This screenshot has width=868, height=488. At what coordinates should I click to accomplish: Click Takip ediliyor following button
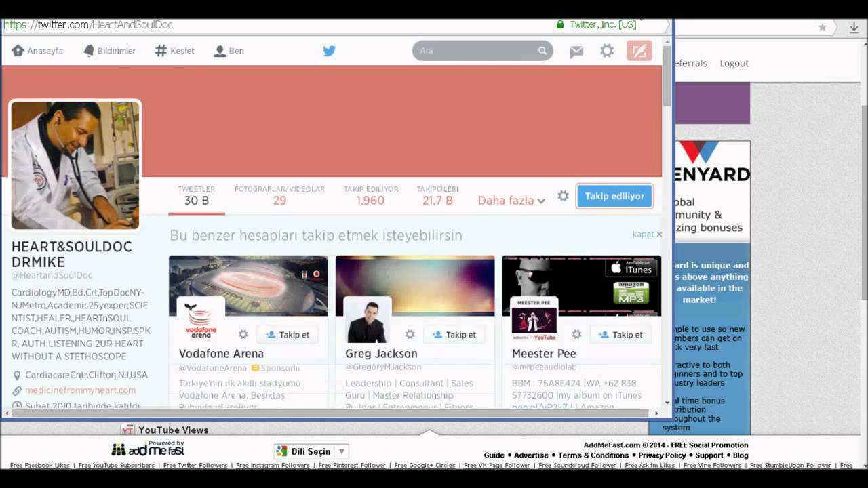tap(614, 196)
